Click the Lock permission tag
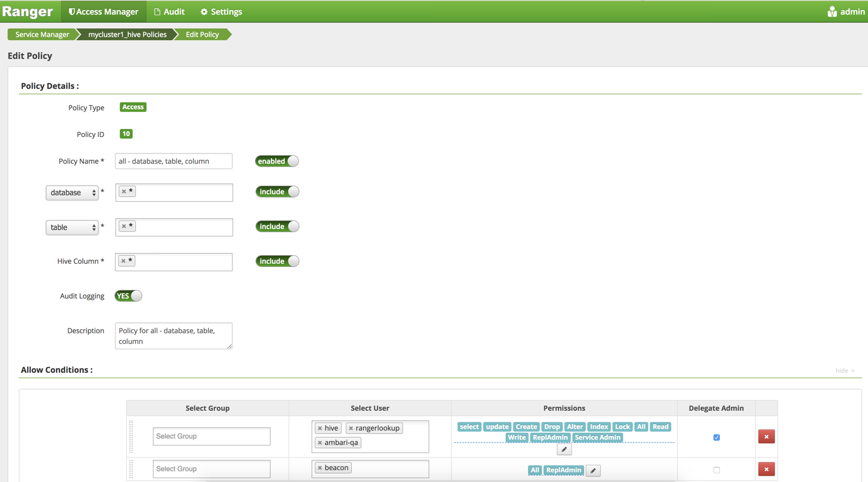The height and width of the screenshot is (482, 868). (x=622, y=426)
